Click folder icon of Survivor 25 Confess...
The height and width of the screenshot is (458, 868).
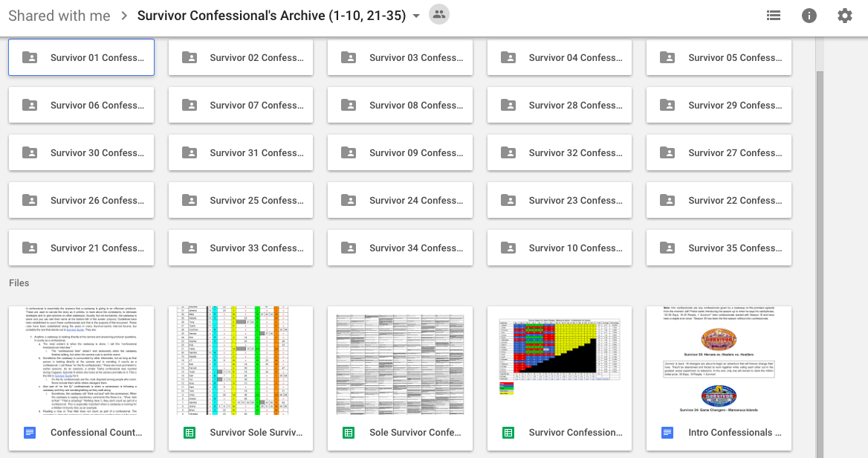[190, 200]
